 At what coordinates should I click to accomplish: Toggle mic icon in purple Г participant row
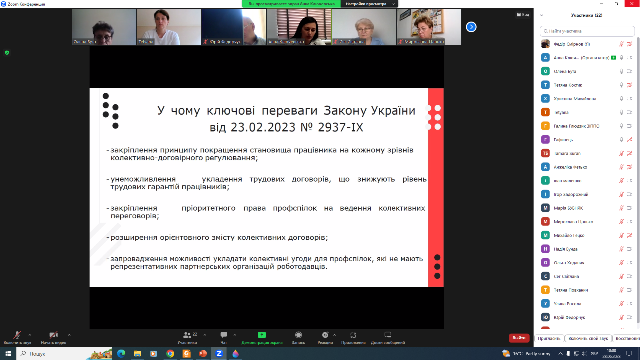point(622,140)
